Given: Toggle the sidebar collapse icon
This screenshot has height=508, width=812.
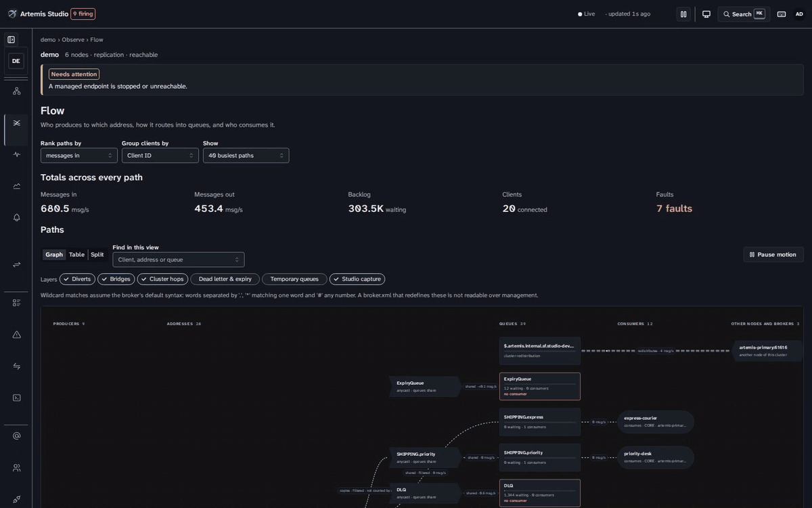Looking at the screenshot, I should pos(11,39).
